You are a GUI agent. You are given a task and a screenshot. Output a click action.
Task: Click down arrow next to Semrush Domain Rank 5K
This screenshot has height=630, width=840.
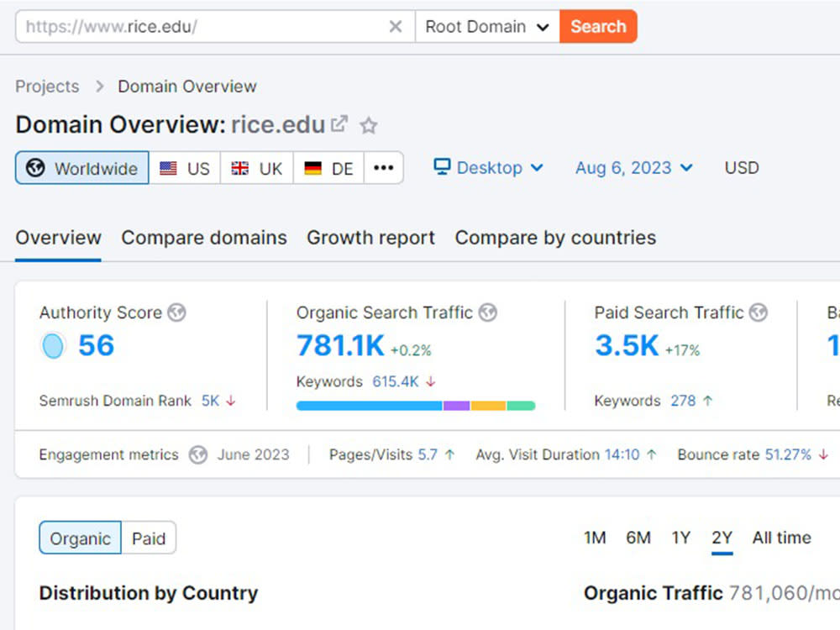(x=231, y=401)
